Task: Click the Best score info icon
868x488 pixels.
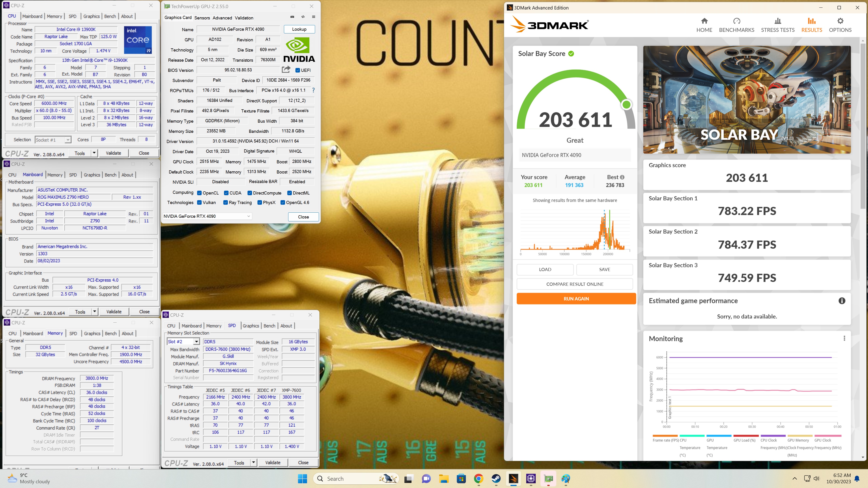Action: point(622,177)
